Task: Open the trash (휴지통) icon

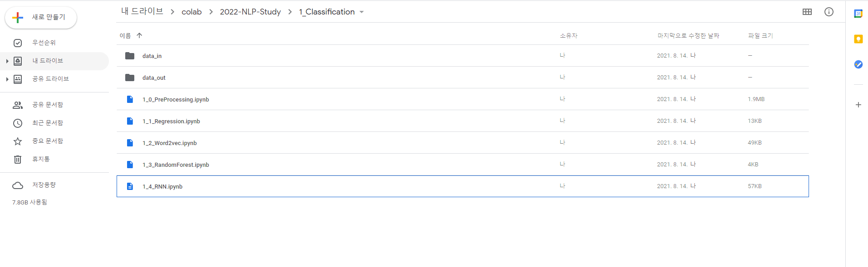Action: point(18,159)
